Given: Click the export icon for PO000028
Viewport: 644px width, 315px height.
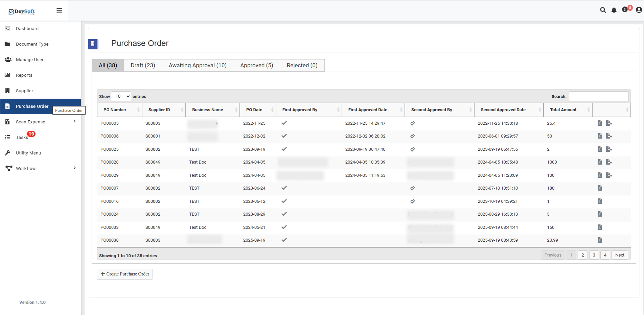Looking at the screenshot, I should 609,162.
